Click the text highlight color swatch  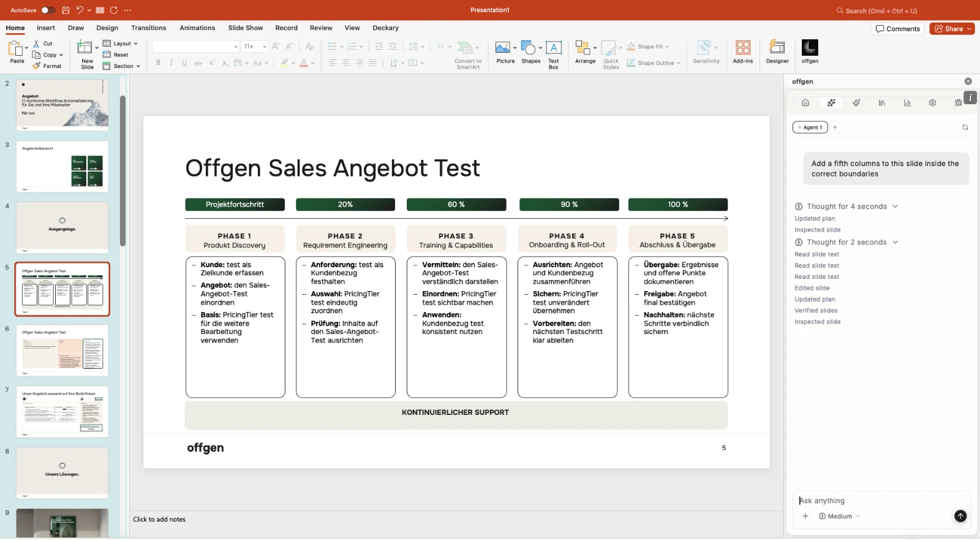(284, 63)
